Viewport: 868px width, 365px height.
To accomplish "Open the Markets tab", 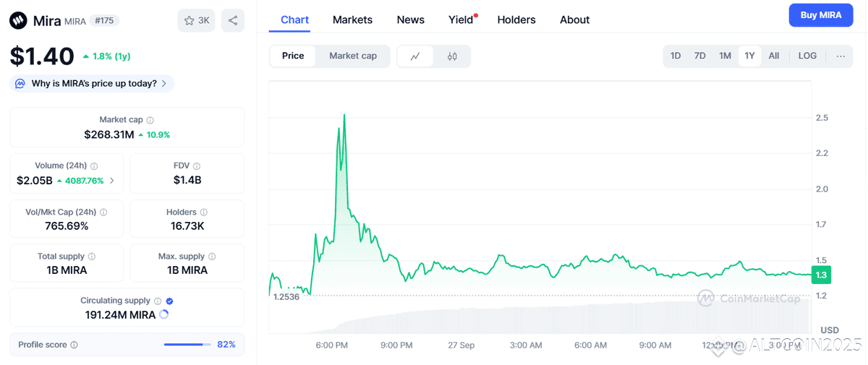I will point(352,20).
